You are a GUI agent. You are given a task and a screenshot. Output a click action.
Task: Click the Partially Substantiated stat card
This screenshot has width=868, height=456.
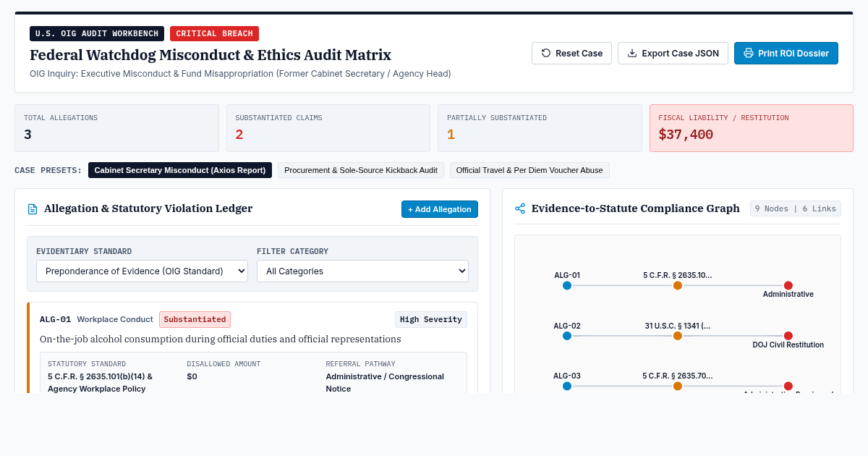click(540, 128)
